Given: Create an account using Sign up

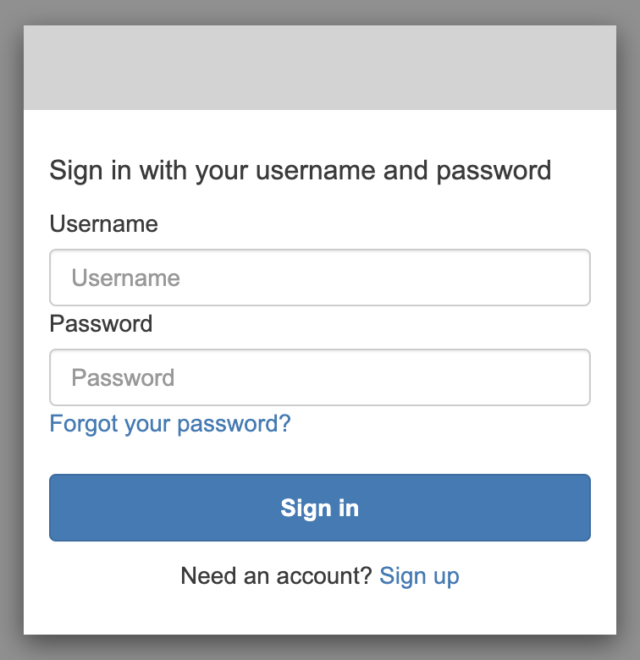Looking at the screenshot, I should [x=419, y=576].
